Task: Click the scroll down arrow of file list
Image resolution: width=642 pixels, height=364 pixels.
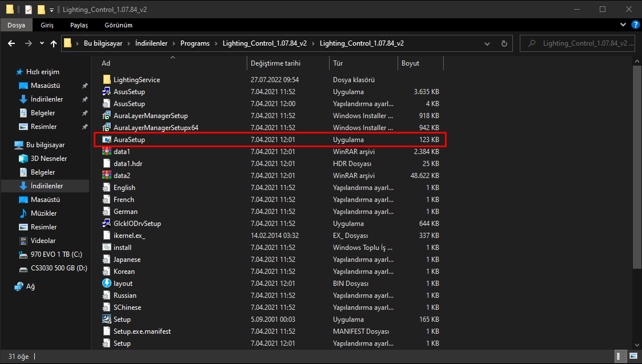Action: point(637,346)
